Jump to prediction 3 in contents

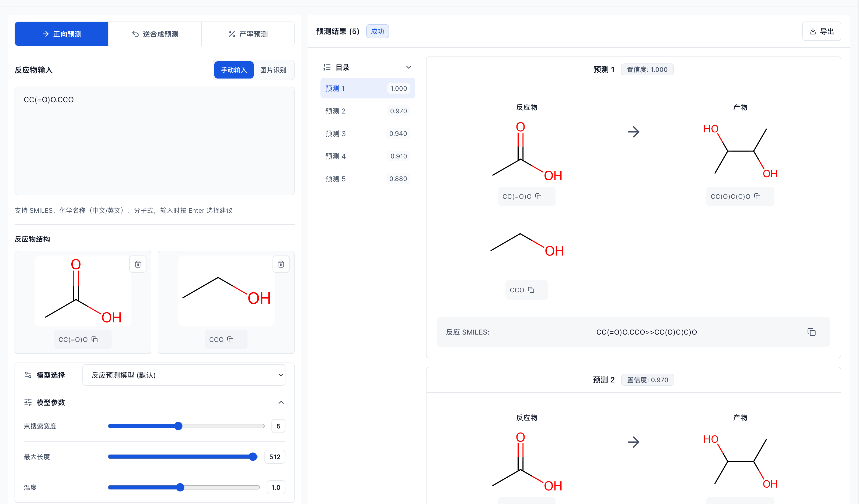(368, 133)
